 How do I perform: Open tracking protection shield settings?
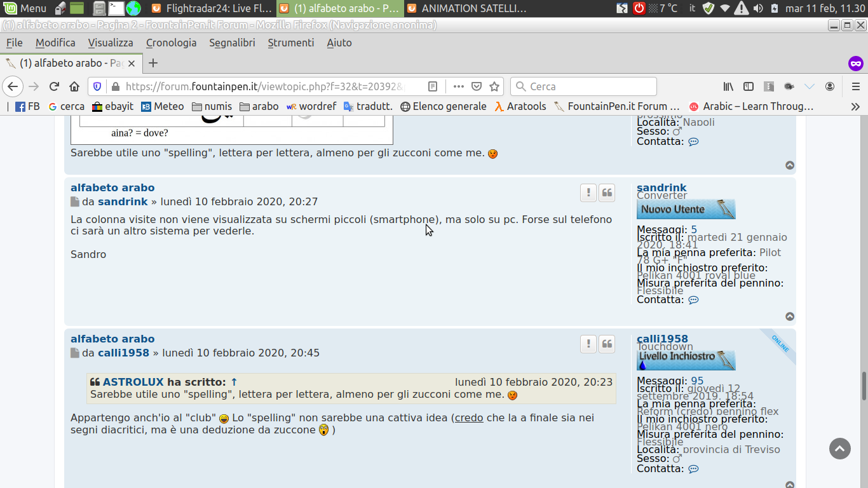point(97,86)
